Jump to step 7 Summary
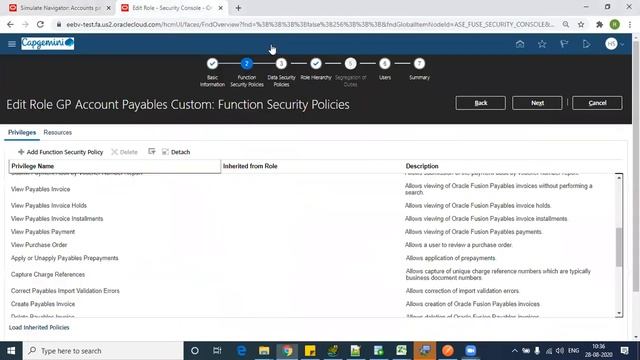The image size is (640, 360). [419, 64]
